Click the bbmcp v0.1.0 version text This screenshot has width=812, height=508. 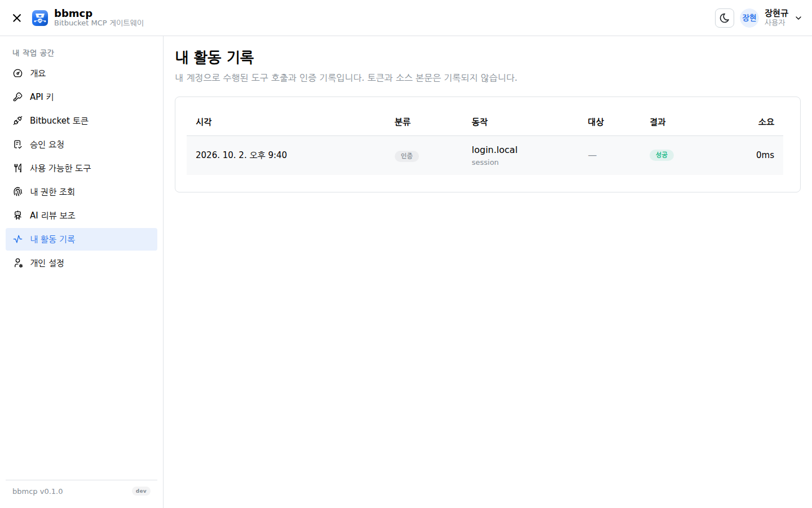click(x=38, y=492)
